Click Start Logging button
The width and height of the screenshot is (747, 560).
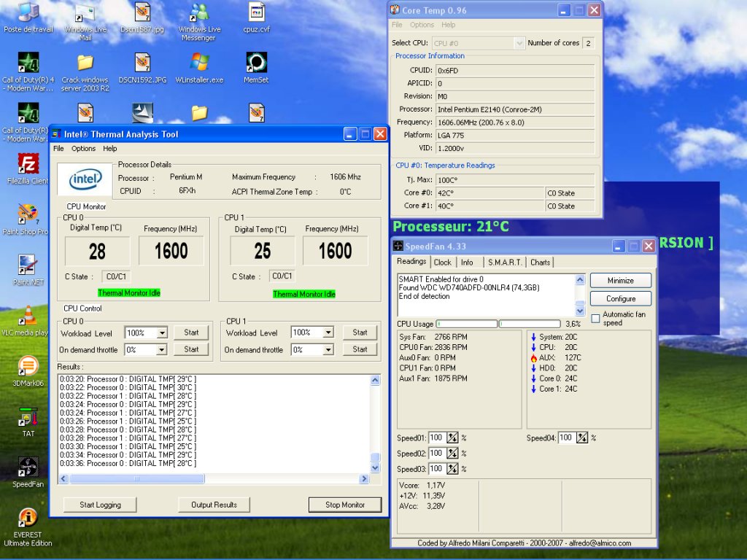[100, 505]
